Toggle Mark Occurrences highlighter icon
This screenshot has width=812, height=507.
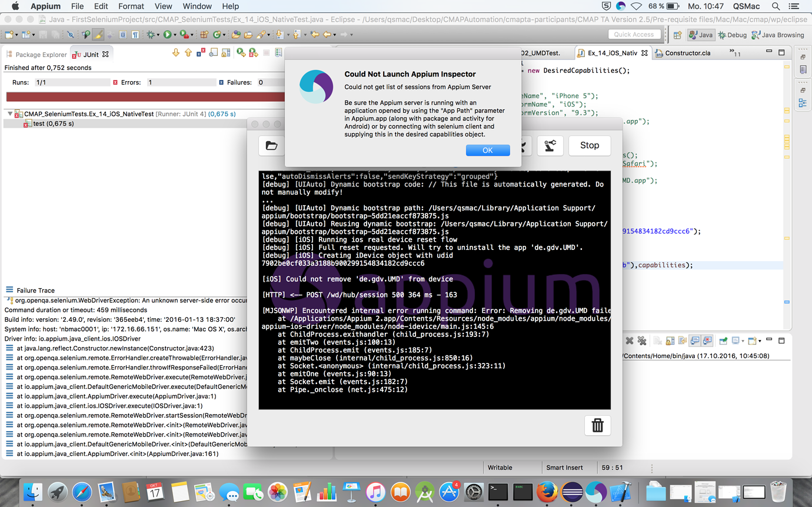pyautogui.click(x=98, y=35)
